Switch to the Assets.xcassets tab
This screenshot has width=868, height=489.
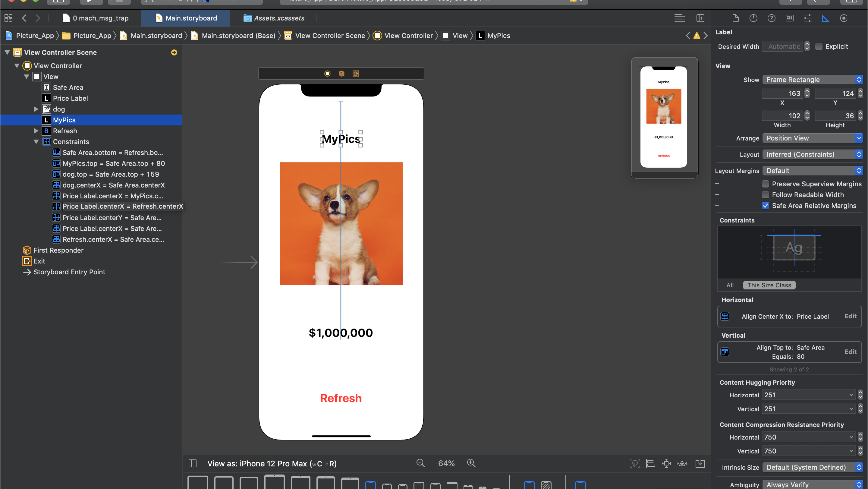click(x=274, y=18)
